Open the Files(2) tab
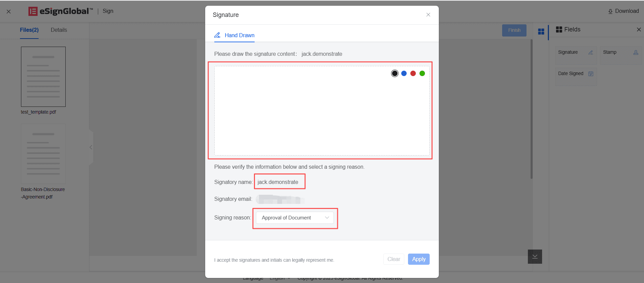The image size is (644, 283). (x=29, y=30)
